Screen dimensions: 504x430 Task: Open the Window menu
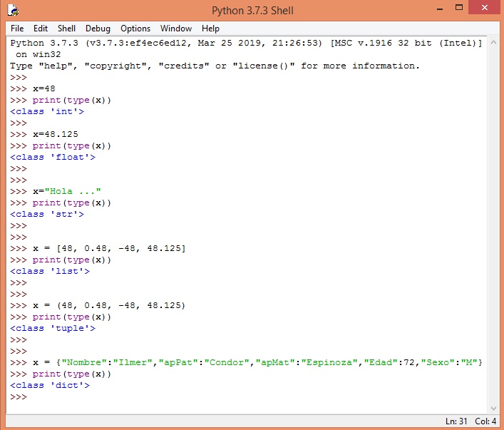(x=176, y=29)
